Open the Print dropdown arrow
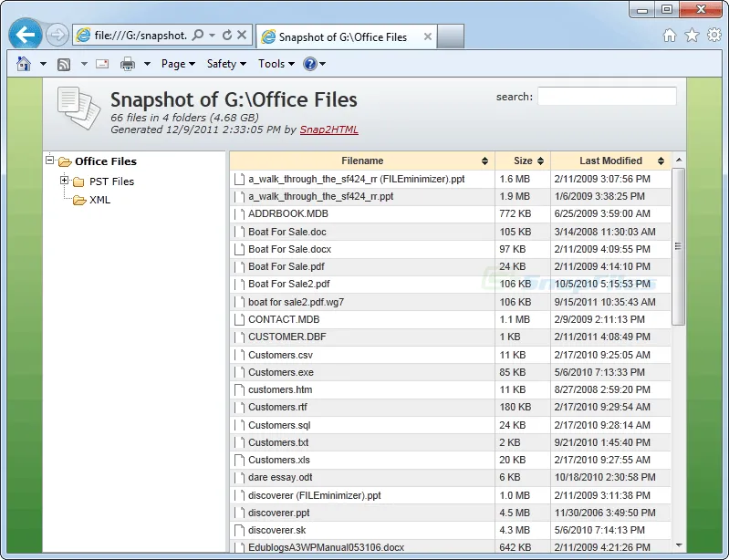Screen dimensions: 729x560 click(x=147, y=64)
